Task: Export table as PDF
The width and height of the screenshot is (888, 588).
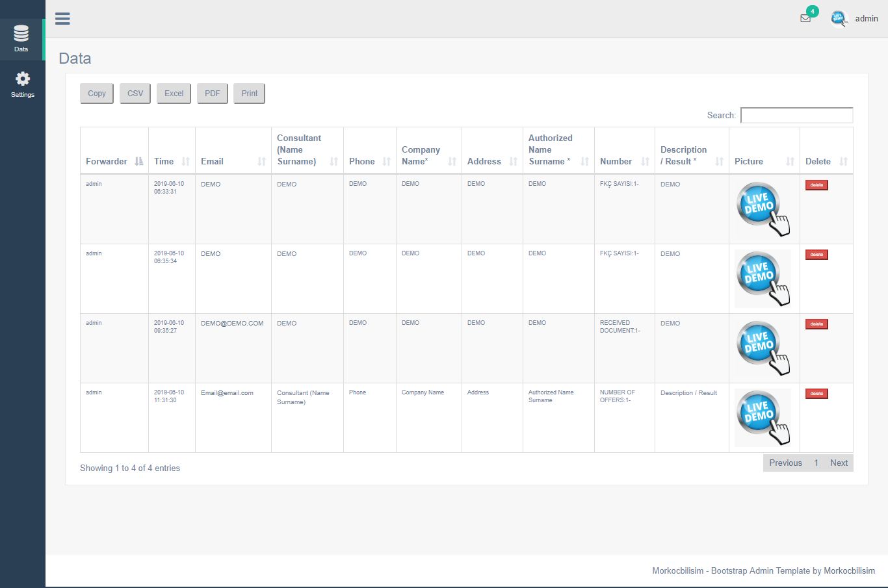Action: coord(212,94)
